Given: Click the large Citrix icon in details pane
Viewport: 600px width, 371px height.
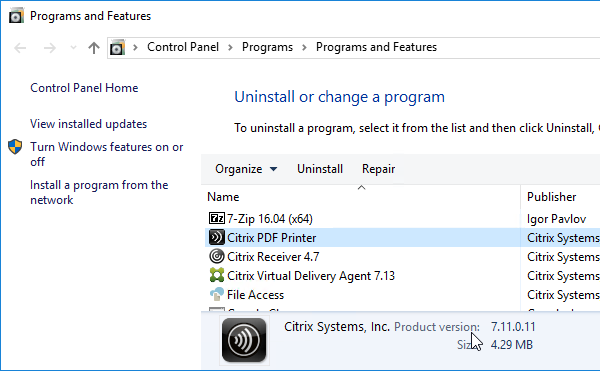Looking at the screenshot, I should tap(244, 340).
